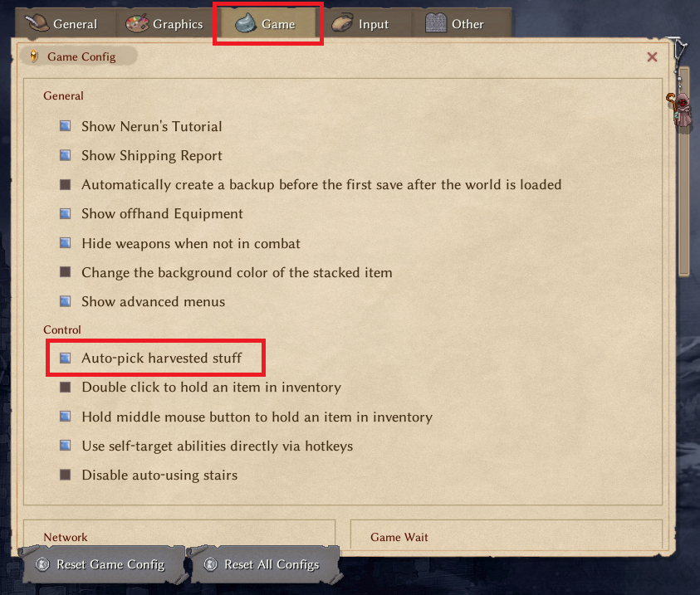Image resolution: width=700 pixels, height=595 pixels.
Task: Click the stone tablet icon on Other tab
Action: pos(436,22)
